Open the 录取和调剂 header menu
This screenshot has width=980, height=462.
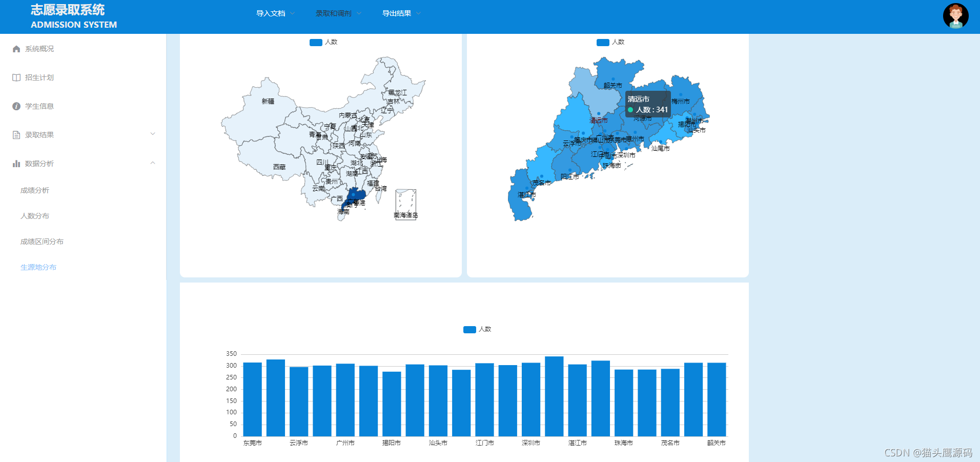[334, 13]
